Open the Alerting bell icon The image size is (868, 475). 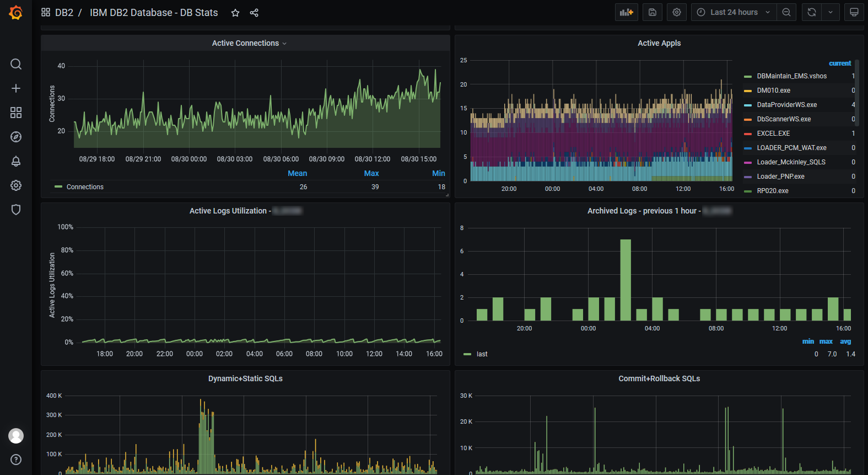tap(16, 161)
